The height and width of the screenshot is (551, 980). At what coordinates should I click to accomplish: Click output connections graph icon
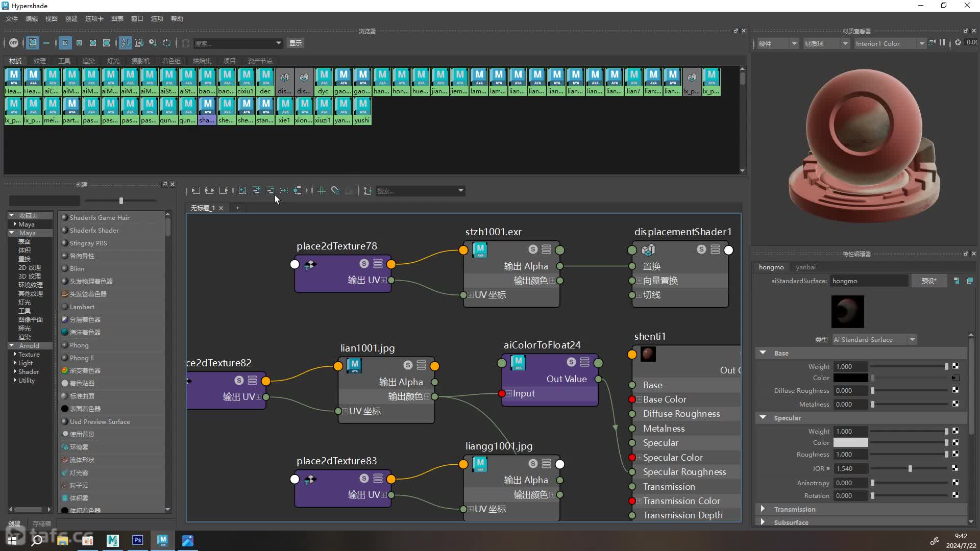(223, 190)
